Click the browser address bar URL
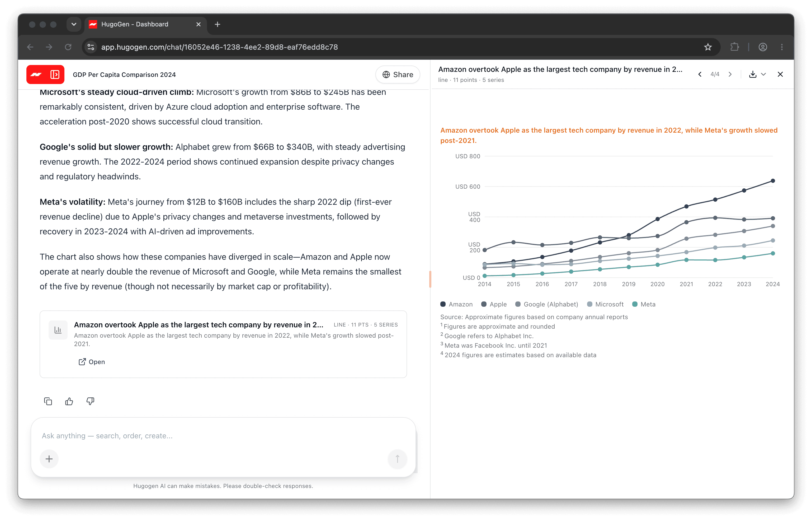Viewport: 812px width, 521px height. 220,47
